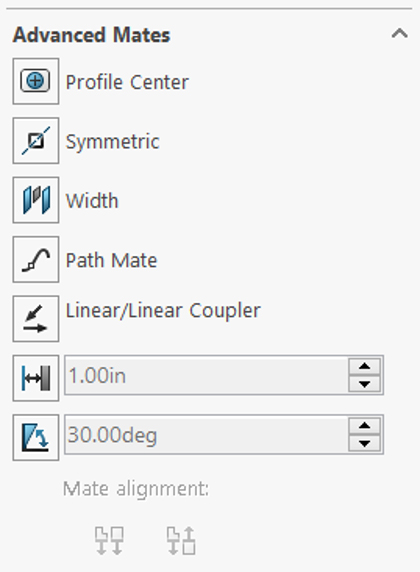Select the Profile Center mate icon
The height and width of the screenshot is (572, 420).
(x=36, y=81)
